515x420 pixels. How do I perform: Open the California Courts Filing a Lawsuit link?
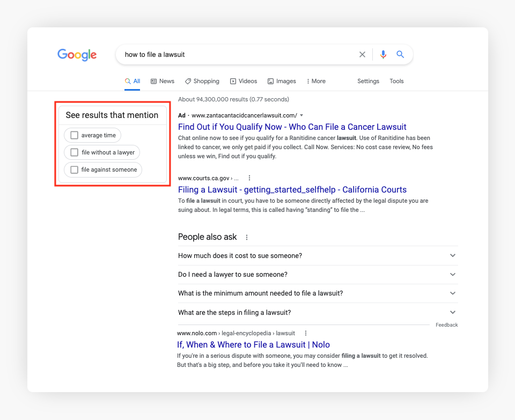click(292, 190)
